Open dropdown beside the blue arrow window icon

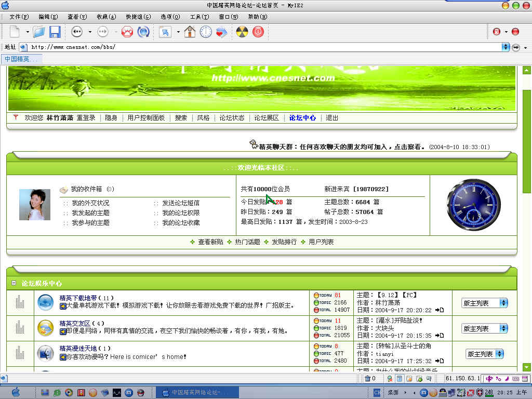(178, 32)
